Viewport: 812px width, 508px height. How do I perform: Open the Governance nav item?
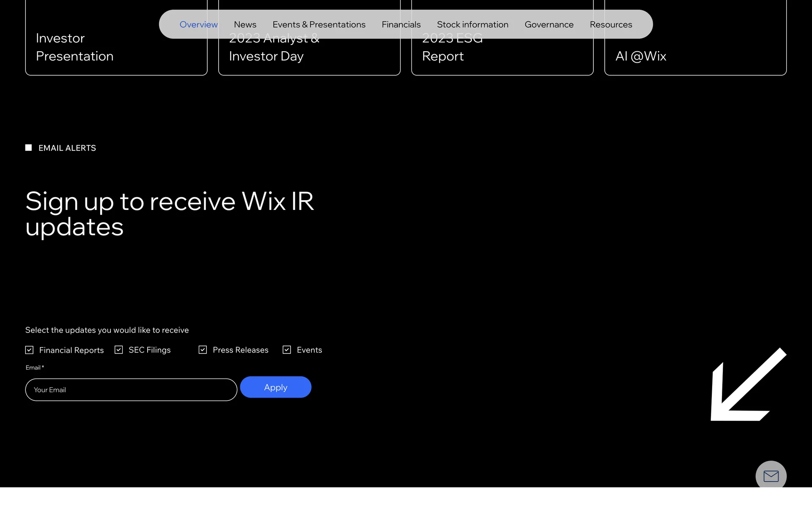(549, 25)
